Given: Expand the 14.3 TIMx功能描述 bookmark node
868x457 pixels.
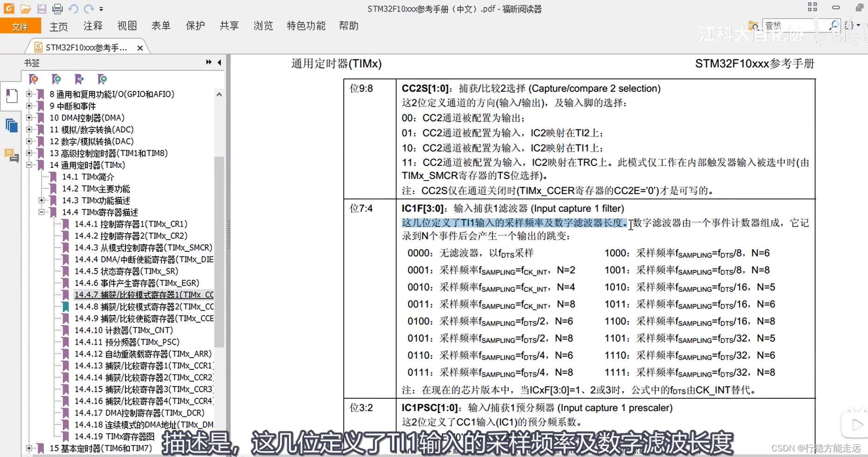Looking at the screenshot, I should click(42, 201).
